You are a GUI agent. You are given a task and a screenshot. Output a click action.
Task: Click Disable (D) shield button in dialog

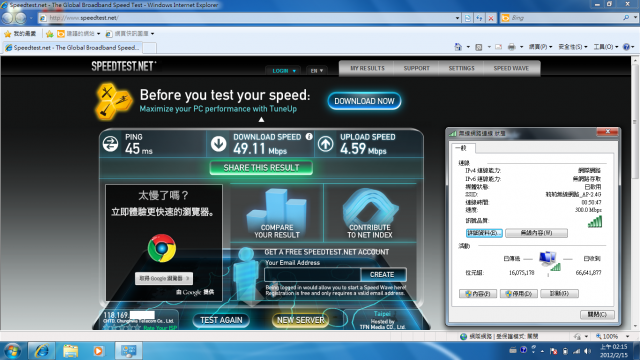click(518, 293)
